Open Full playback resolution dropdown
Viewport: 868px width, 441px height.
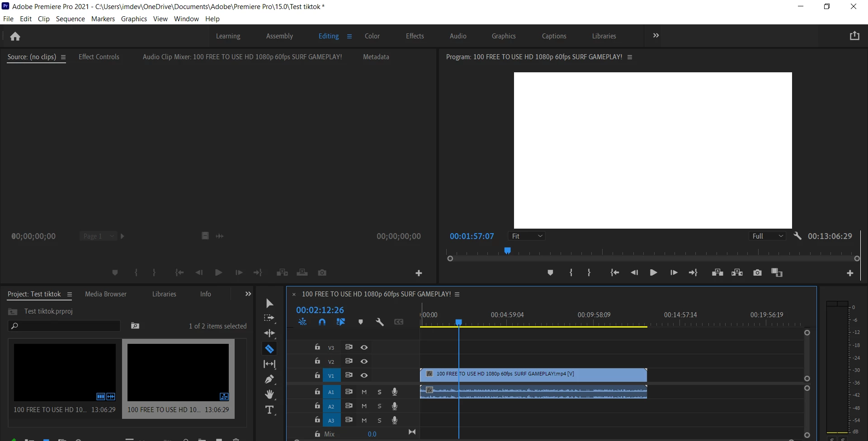click(x=767, y=236)
